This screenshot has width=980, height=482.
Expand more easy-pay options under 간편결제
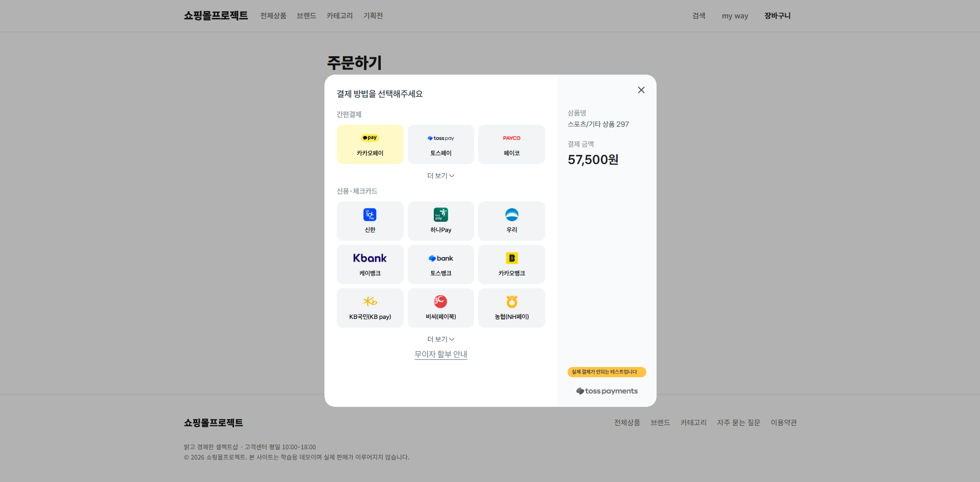pyautogui.click(x=440, y=176)
